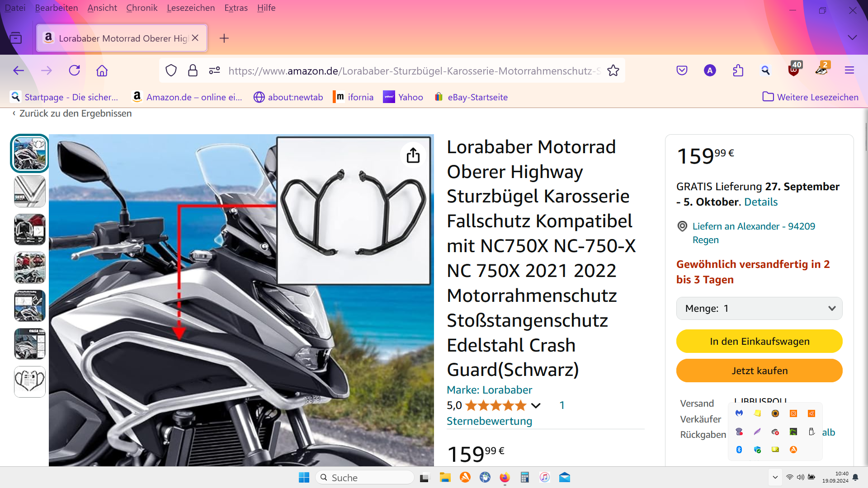This screenshot has height=488, width=868.
Task: Add item with In den Einkaufswagen
Action: 759,341
